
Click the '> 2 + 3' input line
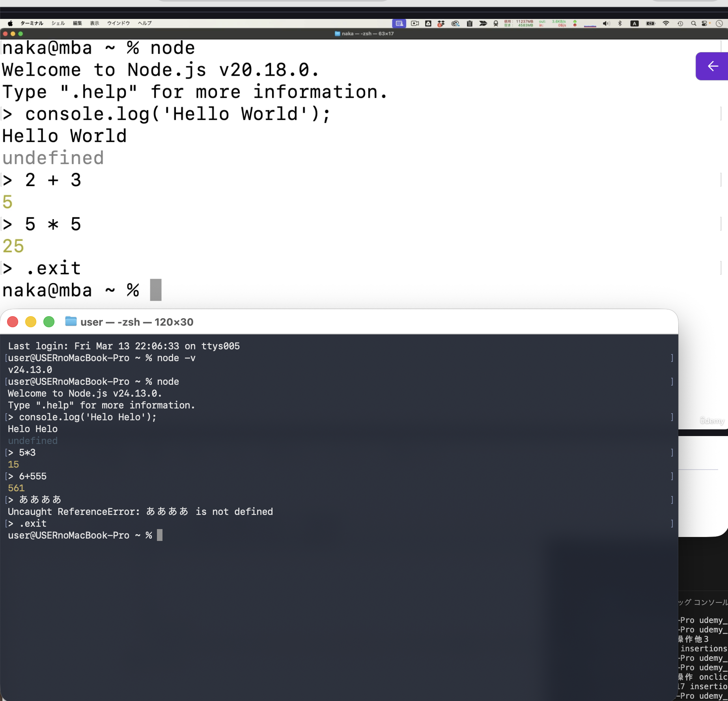point(41,180)
